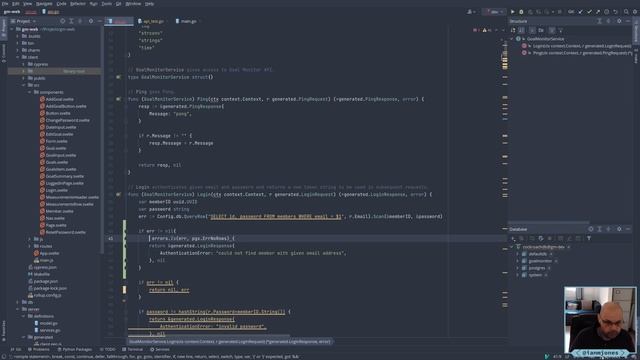Click Database panel refresh icon

(x=541, y=238)
